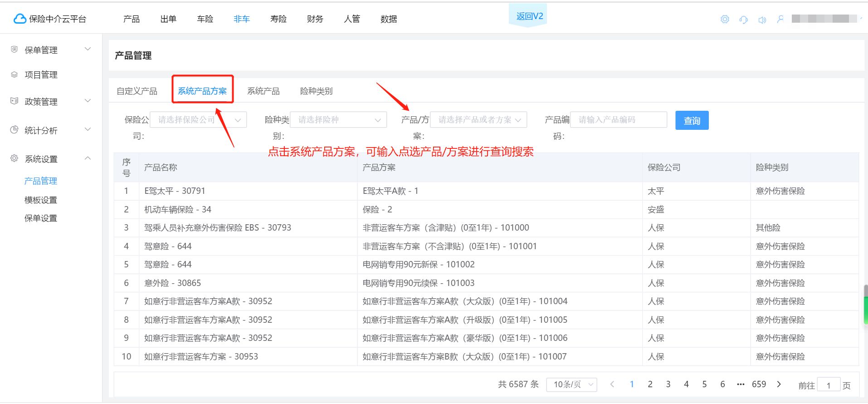
Task: Click the 产品编码 input field
Action: (619, 120)
